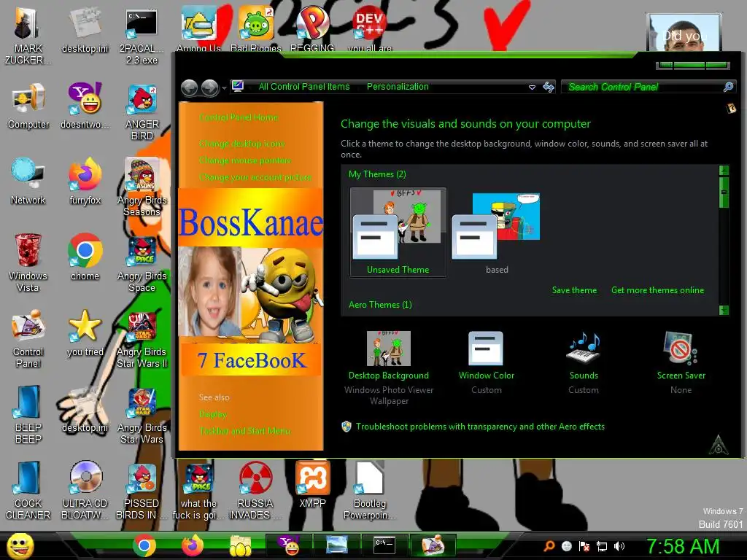The width and height of the screenshot is (747, 560).
Task: Select the you tried star icon
Action: click(85, 333)
